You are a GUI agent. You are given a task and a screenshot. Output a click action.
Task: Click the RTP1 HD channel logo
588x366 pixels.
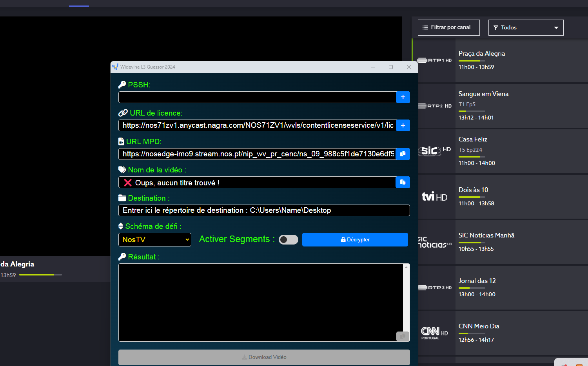pyautogui.click(x=434, y=60)
